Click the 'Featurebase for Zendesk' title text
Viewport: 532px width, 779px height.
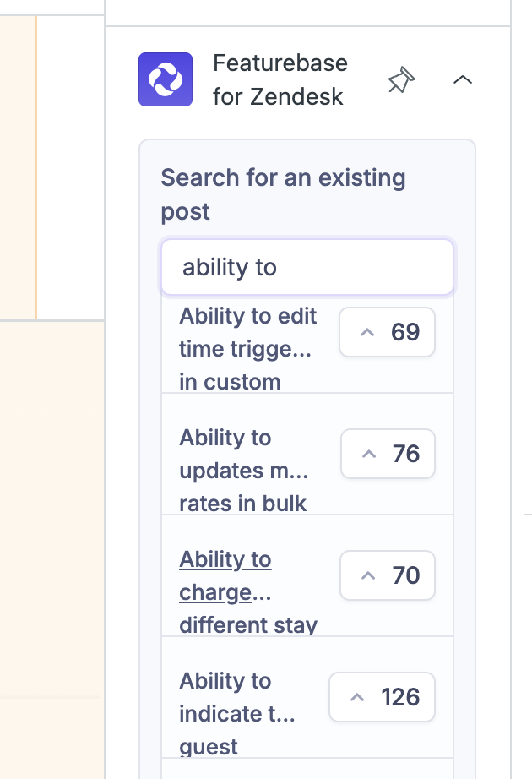[280, 79]
